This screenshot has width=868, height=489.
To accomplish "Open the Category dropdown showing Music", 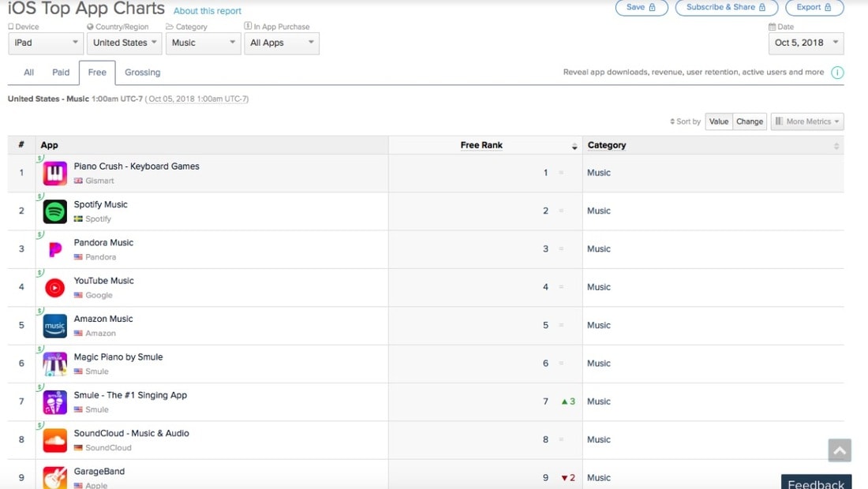I will point(203,43).
